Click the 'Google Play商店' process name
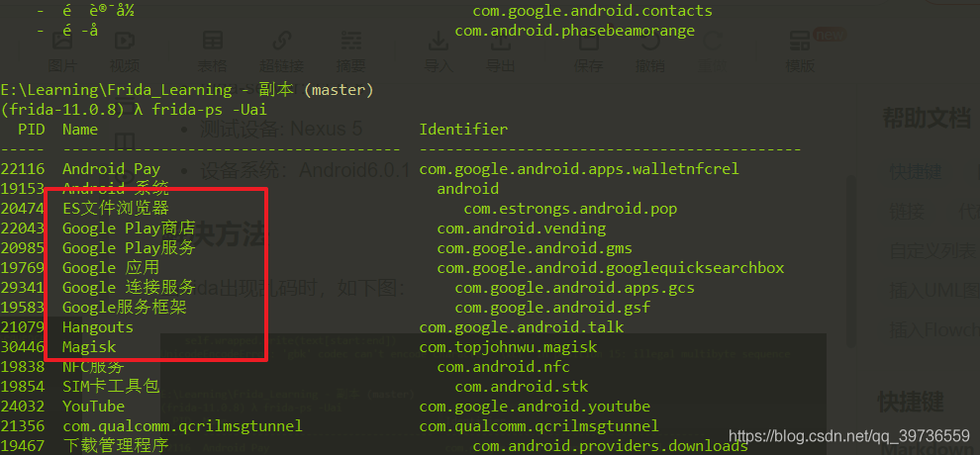 [x=129, y=227]
